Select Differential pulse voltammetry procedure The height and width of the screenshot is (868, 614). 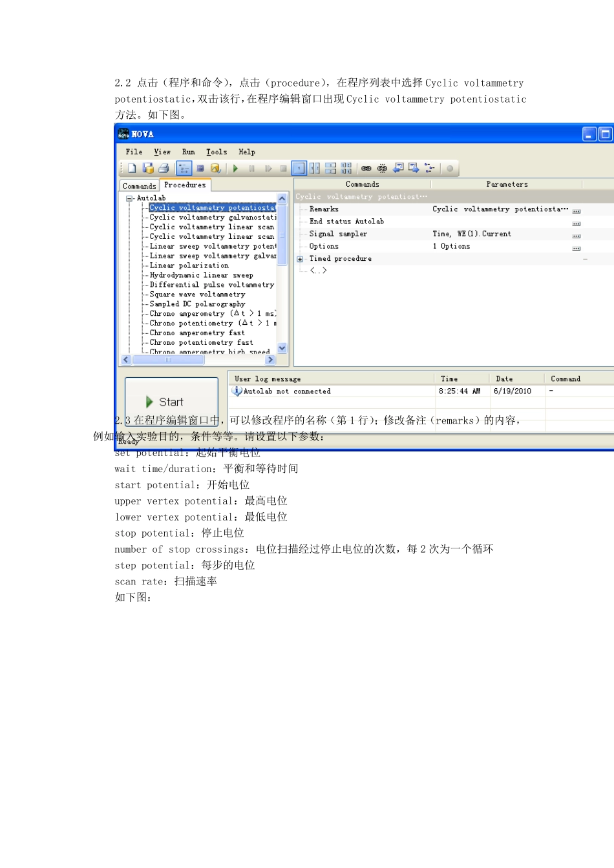point(212,285)
